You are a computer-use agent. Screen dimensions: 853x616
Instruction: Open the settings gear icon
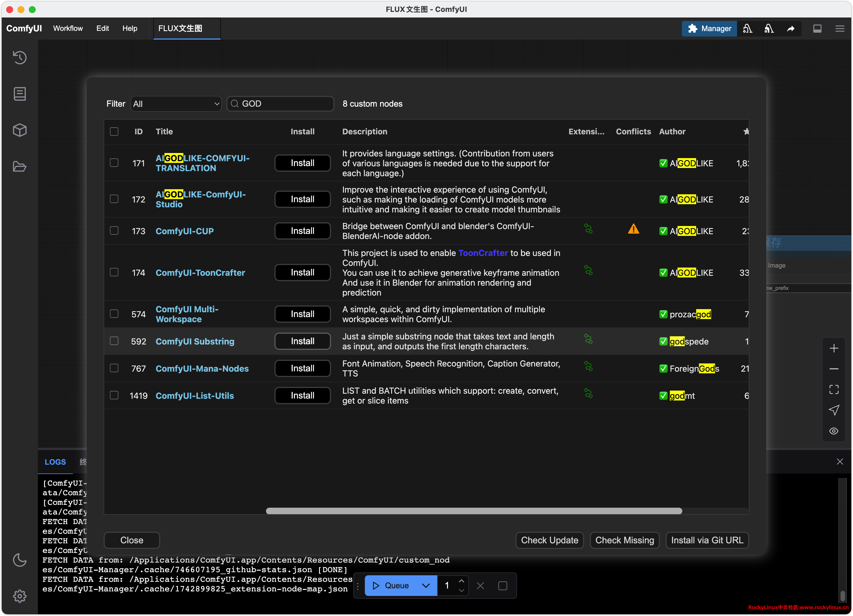pos(20,596)
